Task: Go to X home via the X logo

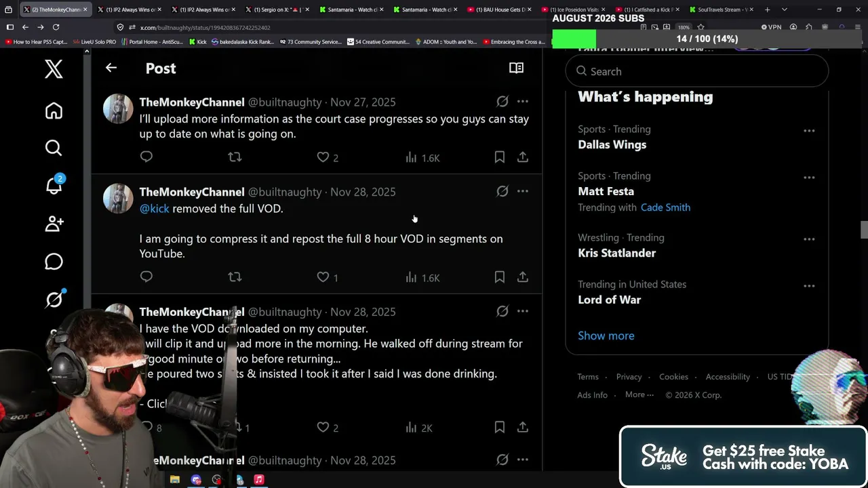Action: (x=54, y=68)
